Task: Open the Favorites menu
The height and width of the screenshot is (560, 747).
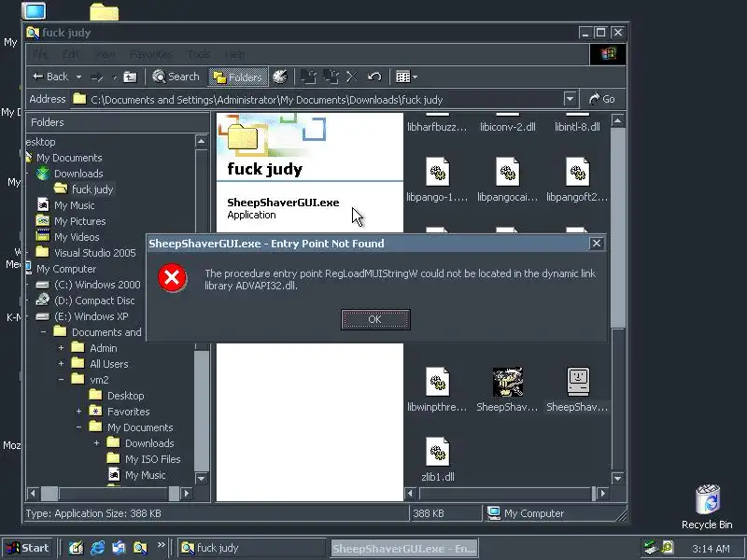Action: 150,54
